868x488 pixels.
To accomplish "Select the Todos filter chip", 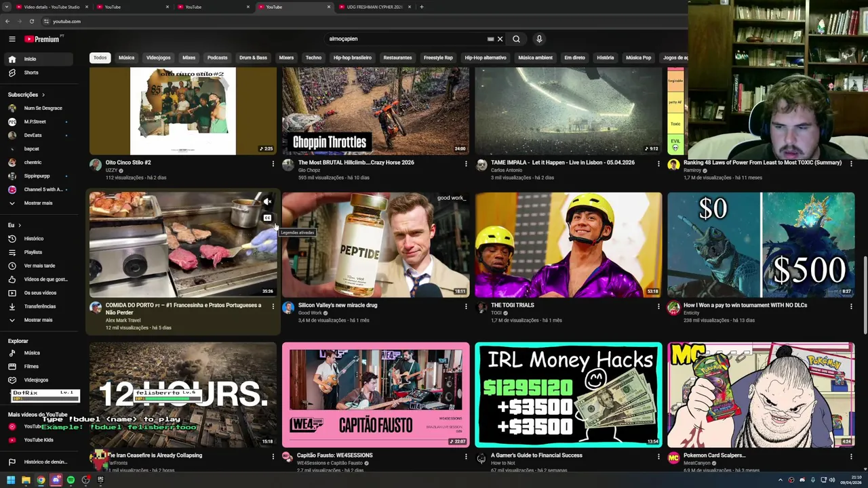I will 100,58.
